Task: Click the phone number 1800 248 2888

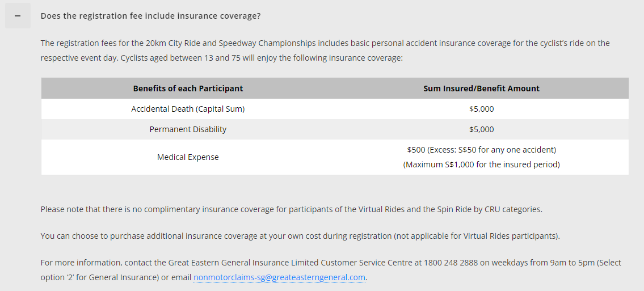Action: [451, 263]
